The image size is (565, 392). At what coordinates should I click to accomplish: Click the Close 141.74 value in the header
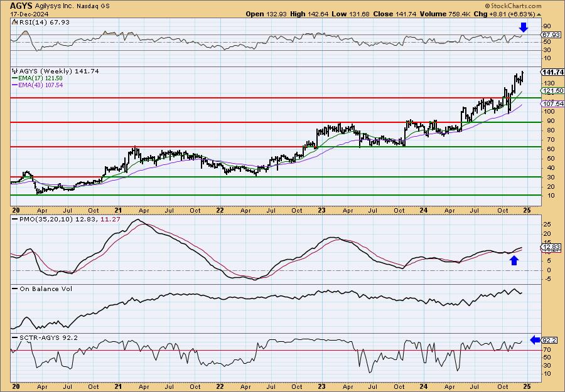[x=395, y=14]
